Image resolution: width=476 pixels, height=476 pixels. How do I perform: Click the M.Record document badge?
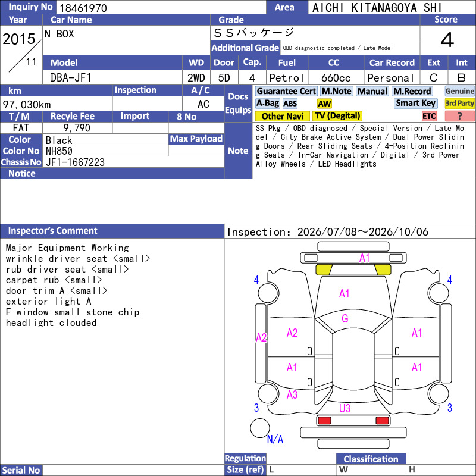pyautogui.click(x=412, y=91)
